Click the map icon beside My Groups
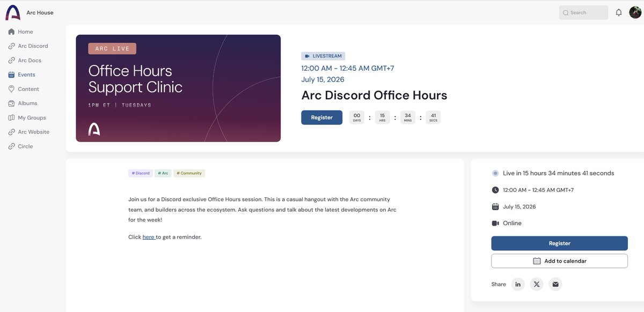The image size is (644, 312). [12, 117]
